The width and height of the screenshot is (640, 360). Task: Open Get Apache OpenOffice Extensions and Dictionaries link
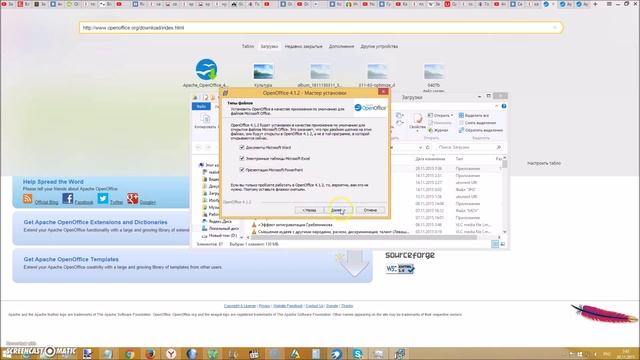point(96,222)
